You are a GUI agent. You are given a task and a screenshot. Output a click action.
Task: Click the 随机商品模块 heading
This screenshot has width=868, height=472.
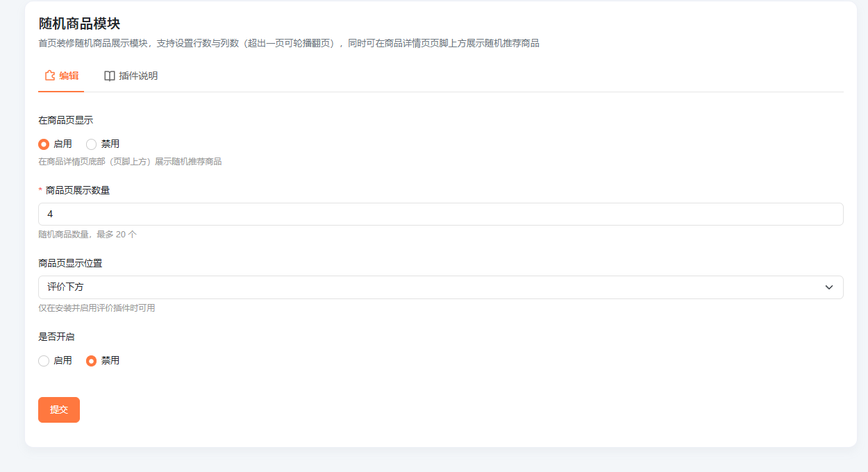[x=79, y=24]
